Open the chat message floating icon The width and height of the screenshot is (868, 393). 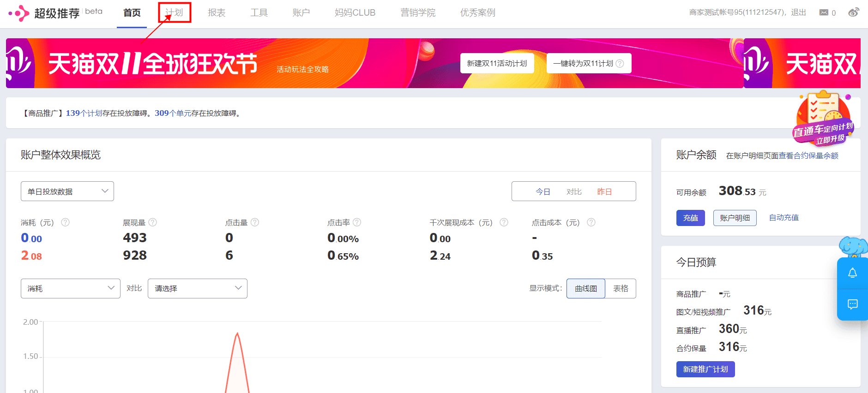tap(853, 304)
